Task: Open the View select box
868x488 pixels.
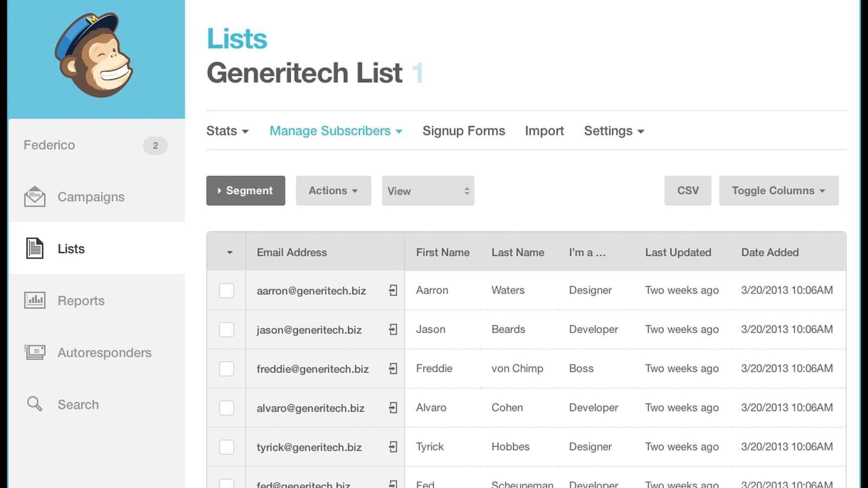Action: coord(428,190)
